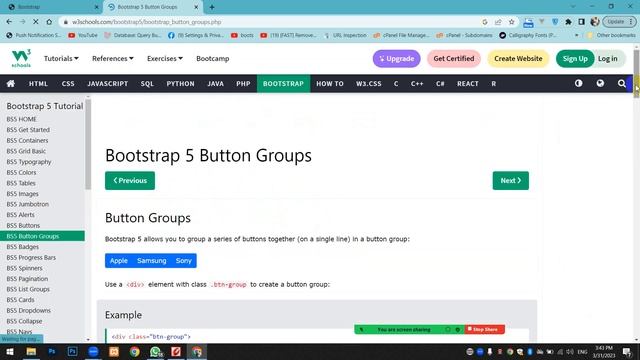Viewport: 640px width, 360px height.
Task: Select JAVASCRIPT in the top navbar
Action: pos(108,84)
